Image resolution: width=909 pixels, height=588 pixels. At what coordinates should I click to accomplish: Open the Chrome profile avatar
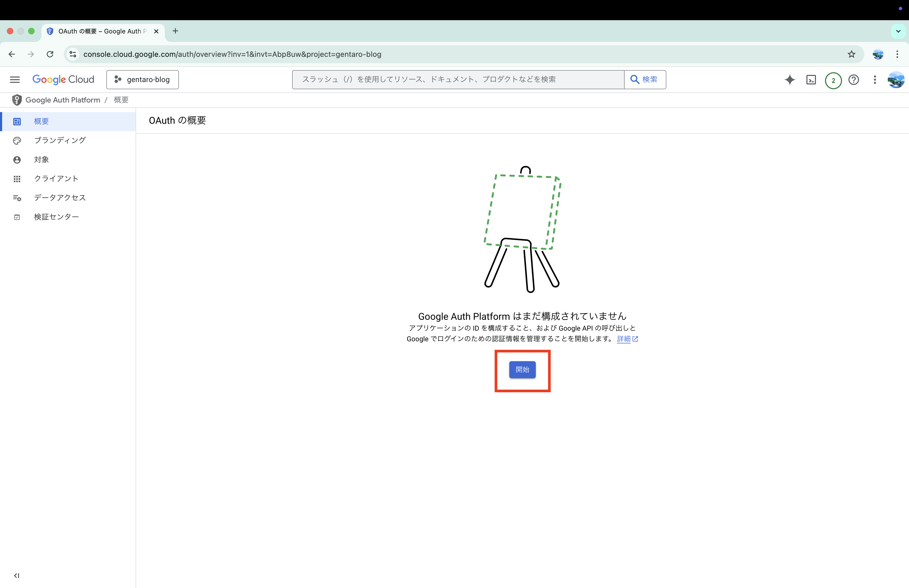pos(878,54)
